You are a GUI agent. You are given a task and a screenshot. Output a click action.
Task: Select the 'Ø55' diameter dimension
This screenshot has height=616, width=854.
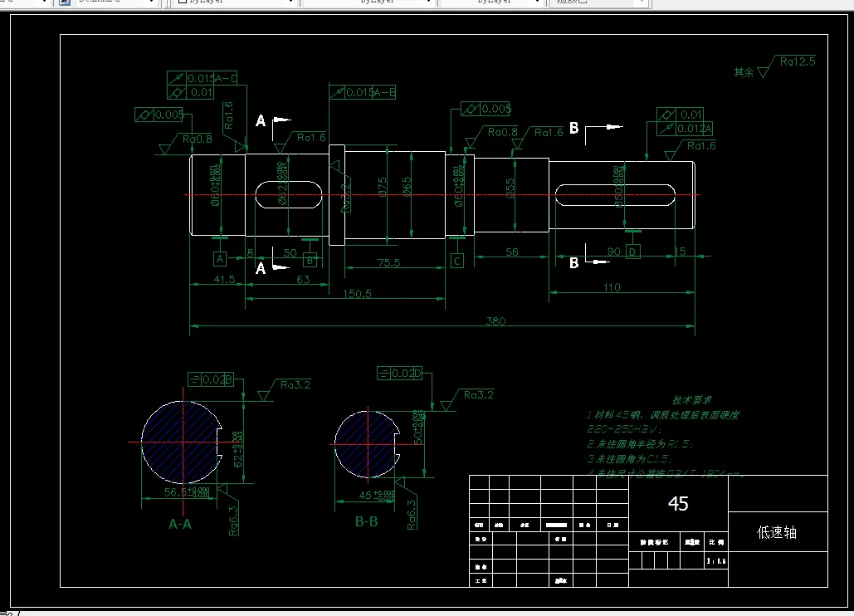pos(510,188)
